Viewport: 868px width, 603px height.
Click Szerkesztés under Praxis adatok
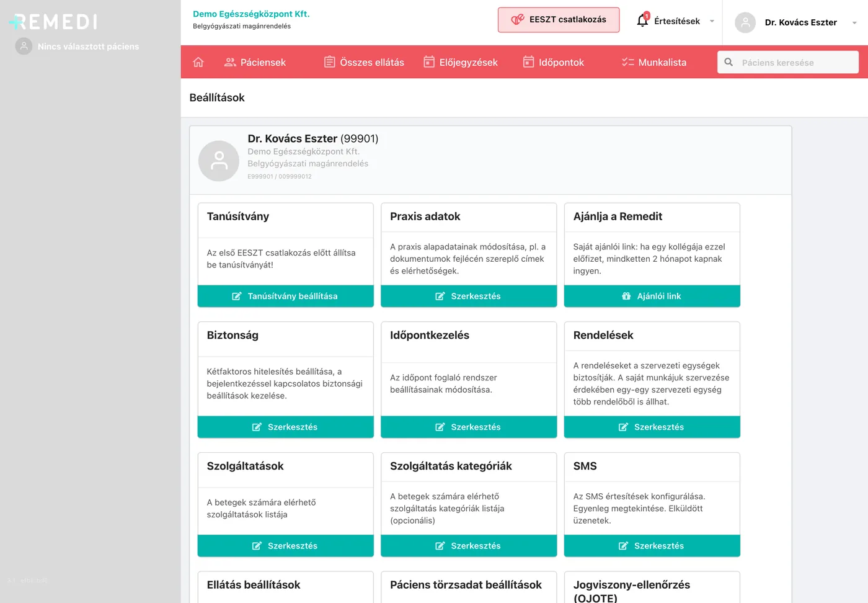(469, 296)
